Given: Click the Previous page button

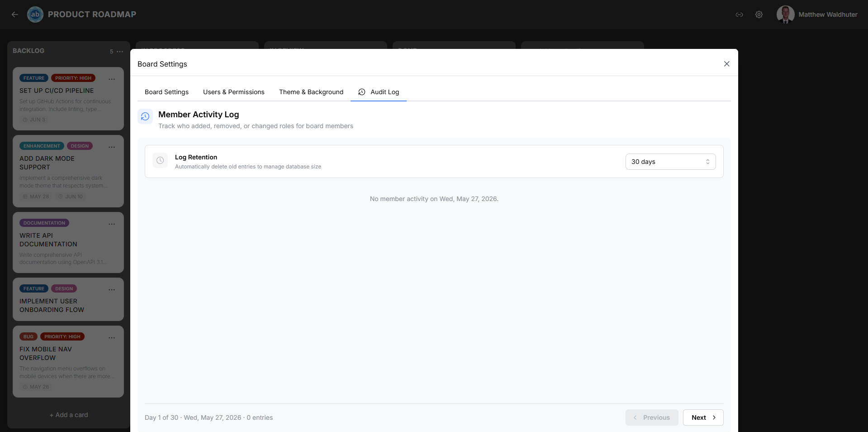Looking at the screenshot, I should tap(652, 418).
